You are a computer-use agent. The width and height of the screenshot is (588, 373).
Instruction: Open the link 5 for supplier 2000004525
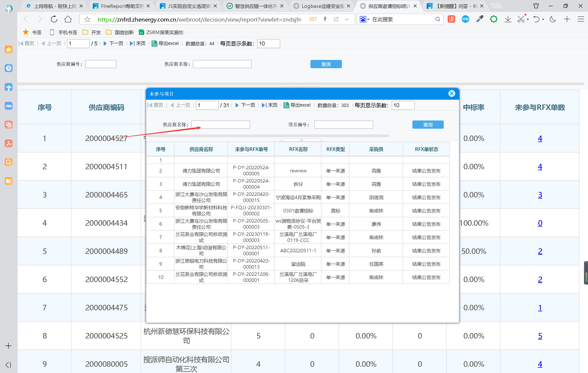click(x=540, y=336)
